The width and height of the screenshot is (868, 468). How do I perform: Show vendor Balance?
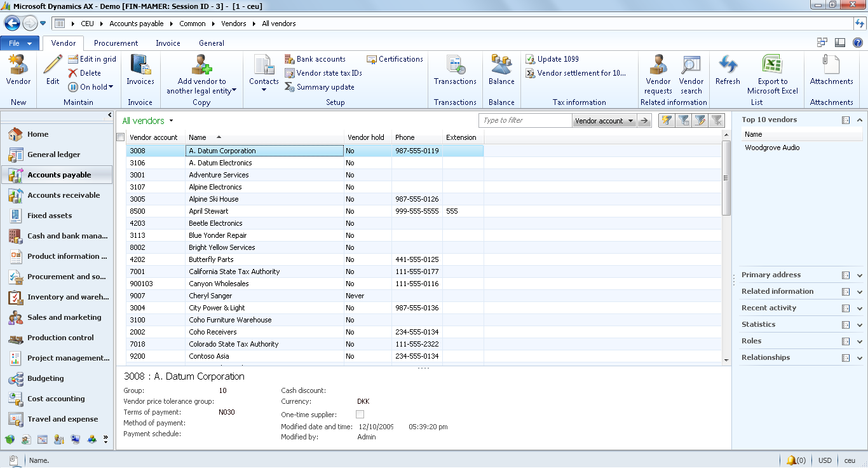click(x=501, y=70)
